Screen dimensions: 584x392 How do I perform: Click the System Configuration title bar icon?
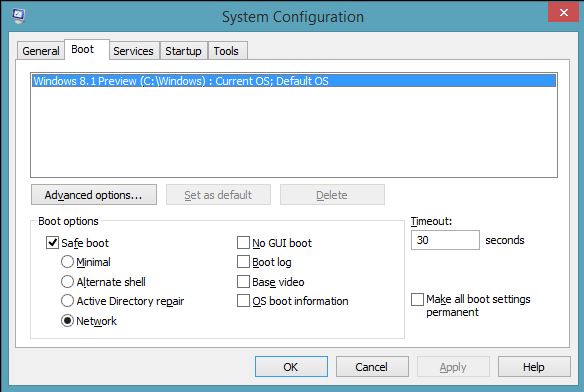pos(18,16)
